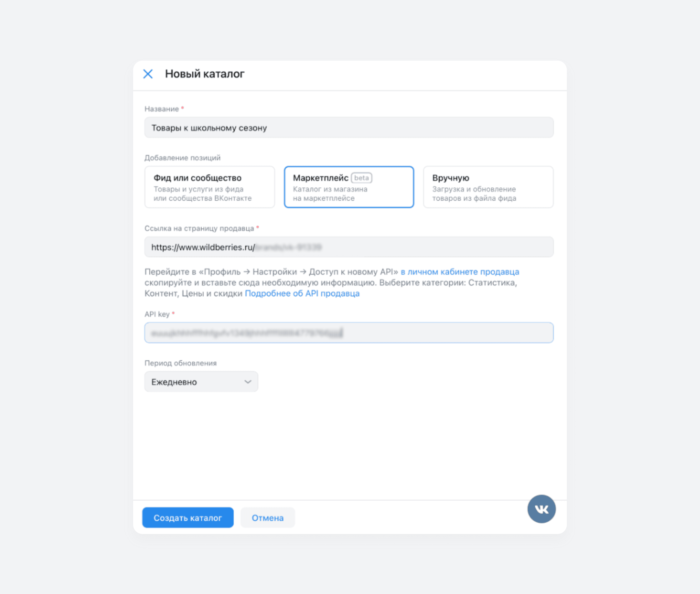
Task: Click the beta badge next to Маркетплейс
Action: (x=361, y=178)
